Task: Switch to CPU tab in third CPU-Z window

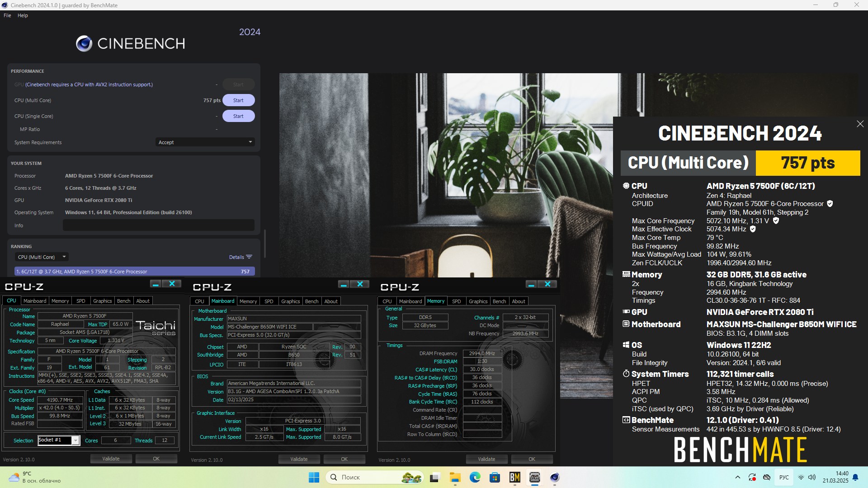Action: click(x=387, y=301)
